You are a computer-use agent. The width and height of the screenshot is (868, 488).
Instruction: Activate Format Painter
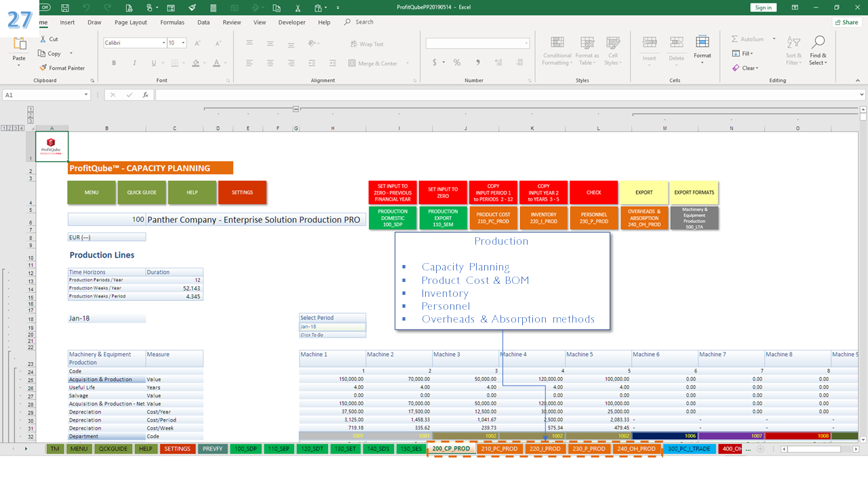(x=62, y=68)
